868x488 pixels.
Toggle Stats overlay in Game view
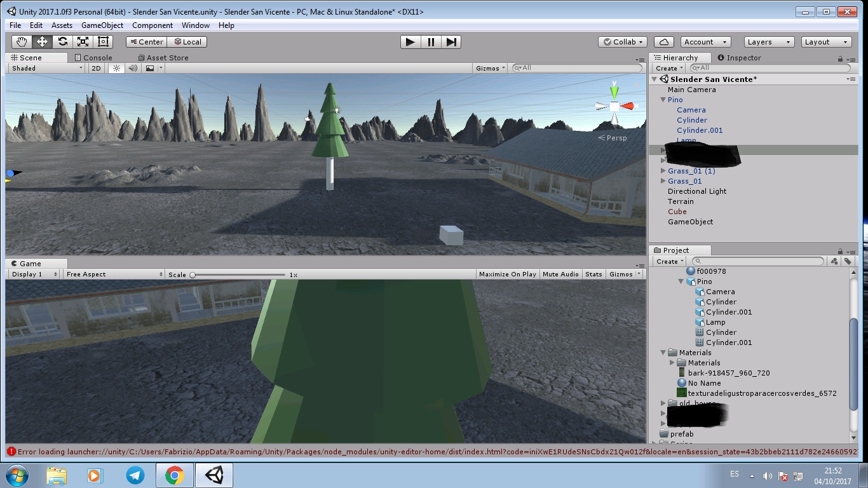593,274
